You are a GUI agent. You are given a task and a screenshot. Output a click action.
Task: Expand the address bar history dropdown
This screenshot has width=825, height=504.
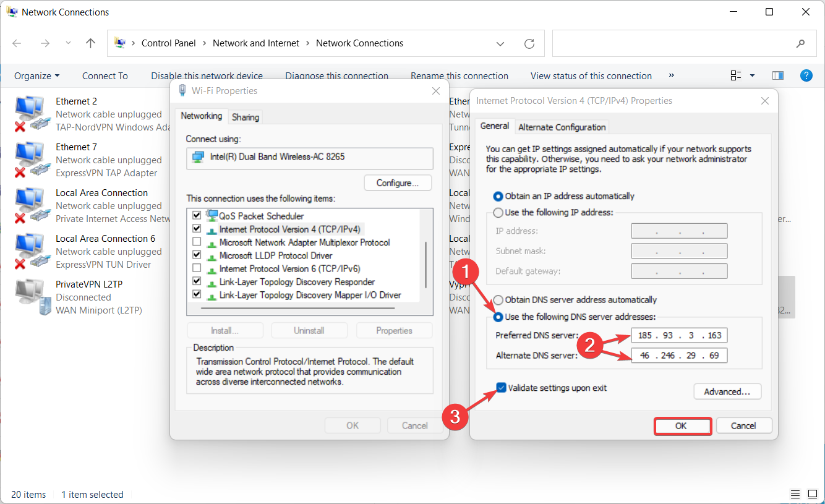coord(500,43)
